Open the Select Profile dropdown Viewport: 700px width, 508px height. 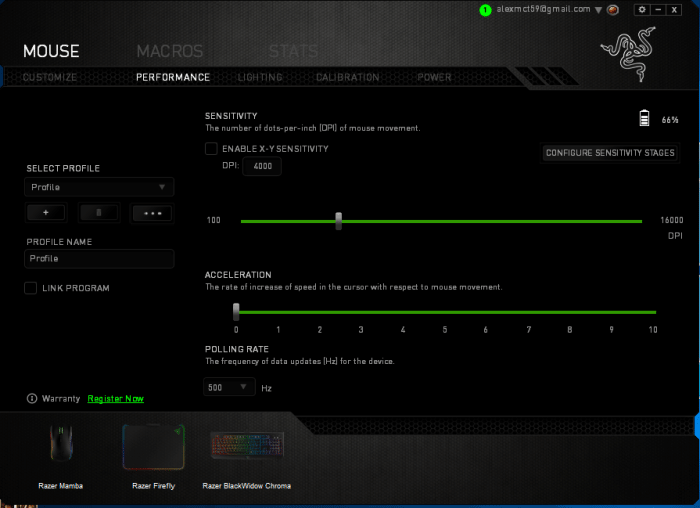[99, 187]
